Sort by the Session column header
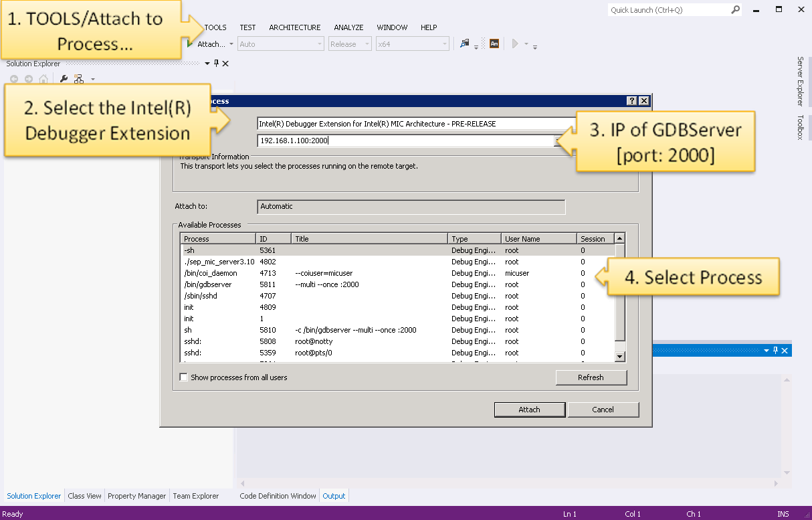 pos(595,238)
